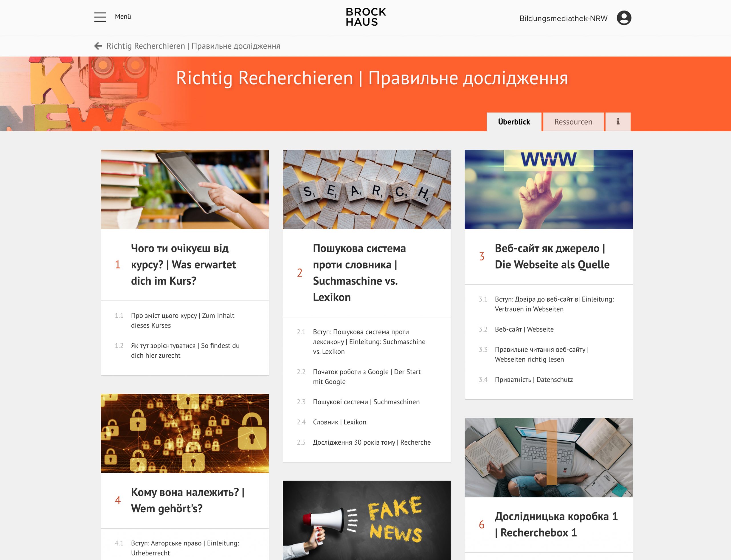Click the Bildungsmediathek-NRW account label
Viewport: 731px width, 560px height.
(x=563, y=18)
